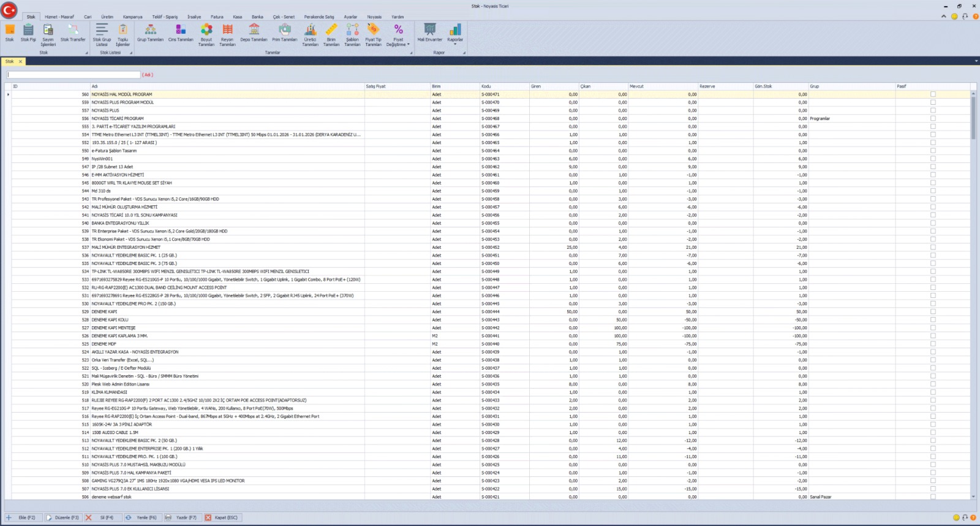Sort the grid by the Mevcut column header

(663, 86)
